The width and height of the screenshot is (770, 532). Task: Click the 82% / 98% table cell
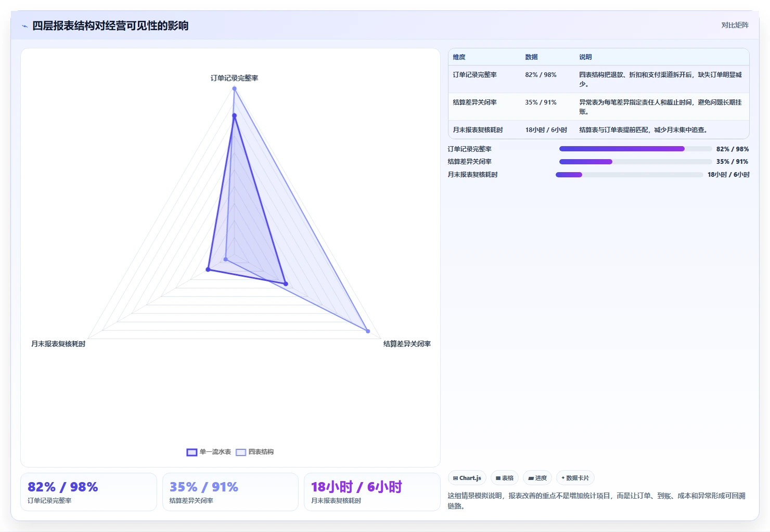click(x=541, y=75)
